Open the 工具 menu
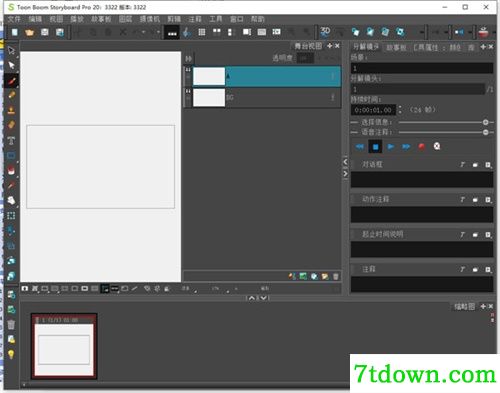This screenshot has height=393, width=500. coord(216,19)
